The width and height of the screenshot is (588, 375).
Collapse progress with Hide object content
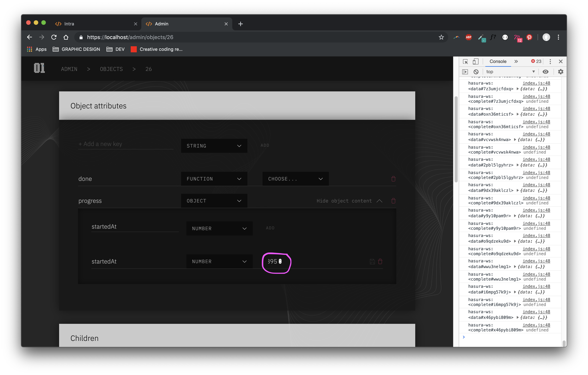349,201
